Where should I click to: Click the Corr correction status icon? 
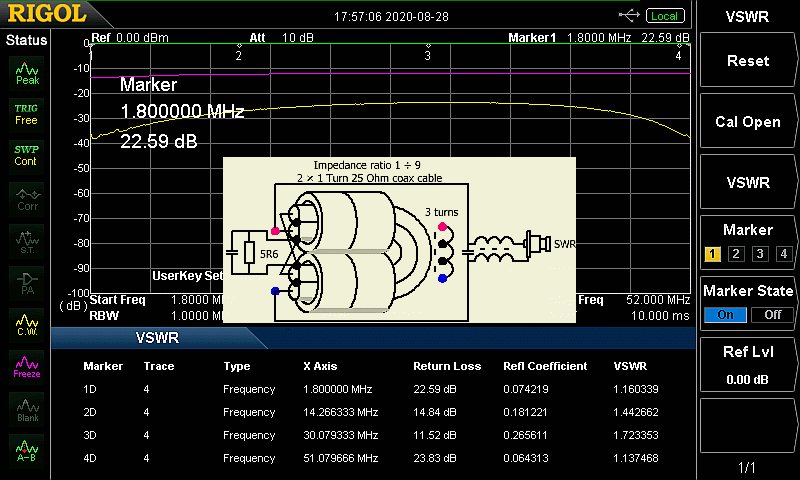(27, 197)
